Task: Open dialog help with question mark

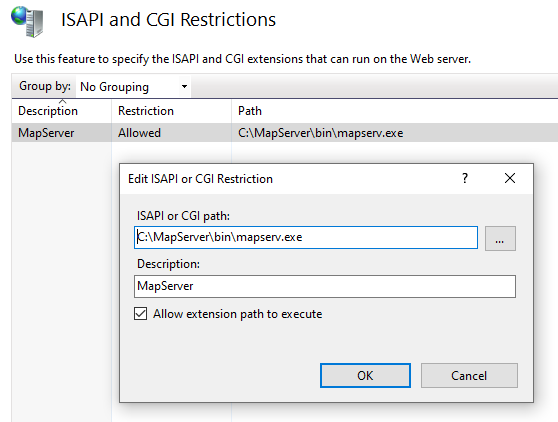Action: tap(465, 178)
